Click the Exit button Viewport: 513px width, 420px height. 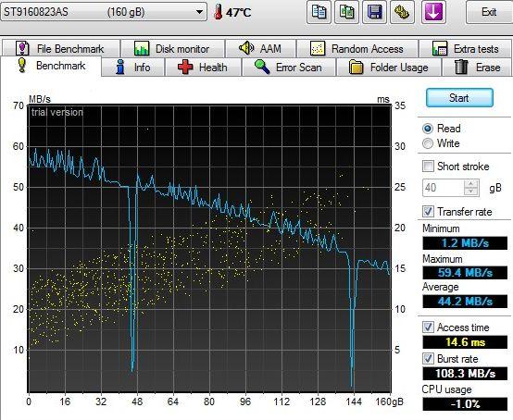click(489, 12)
